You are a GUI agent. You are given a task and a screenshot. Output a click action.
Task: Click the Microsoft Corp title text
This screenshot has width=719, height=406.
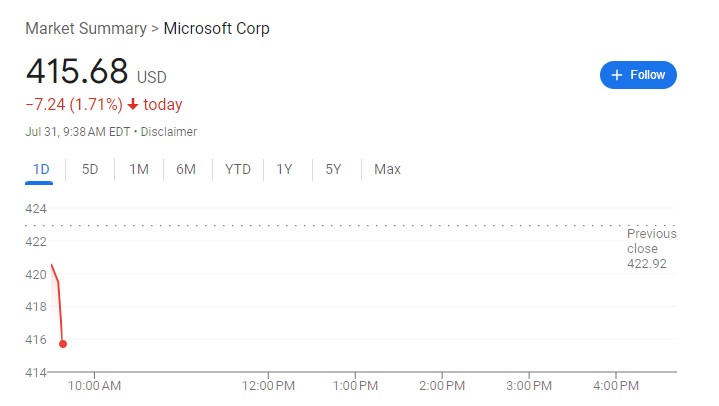point(216,28)
